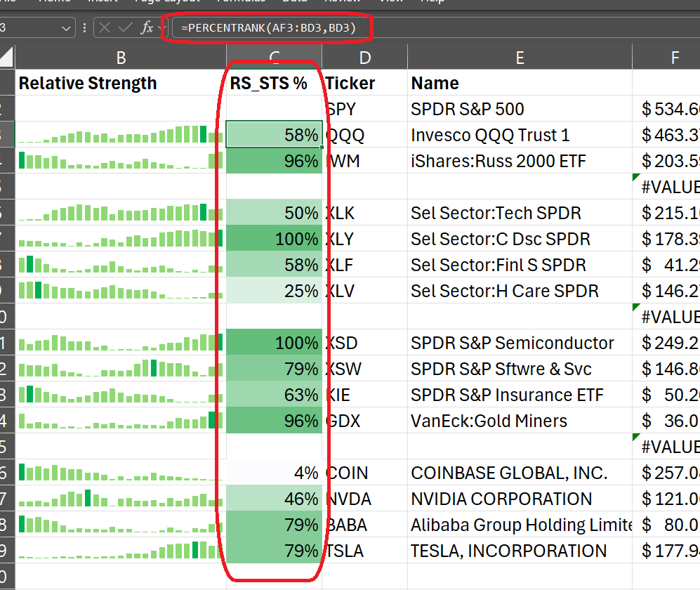Click the $ 121.0 price cell for NVDA
Image resolution: width=700 pixels, height=590 pixels.
click(x=666, y=499)
